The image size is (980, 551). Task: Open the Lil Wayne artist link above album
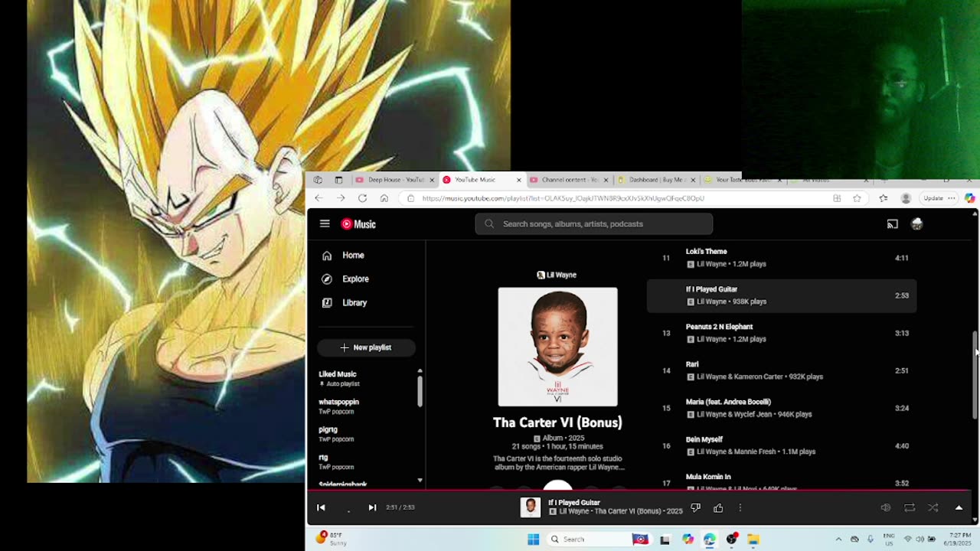click(557, 275)
